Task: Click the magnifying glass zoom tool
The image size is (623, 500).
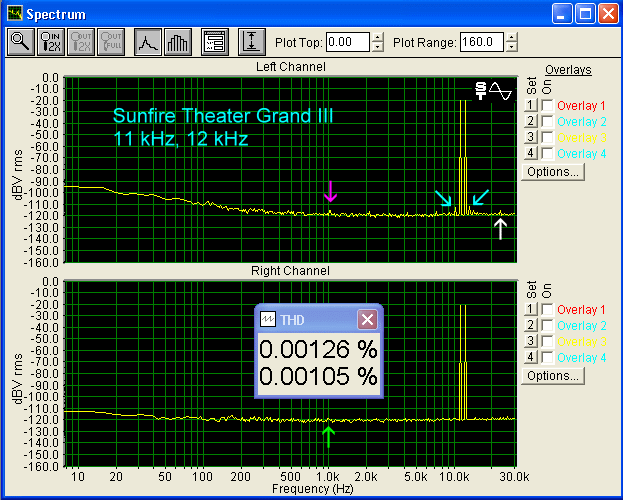Action: (x=20, y=42)
